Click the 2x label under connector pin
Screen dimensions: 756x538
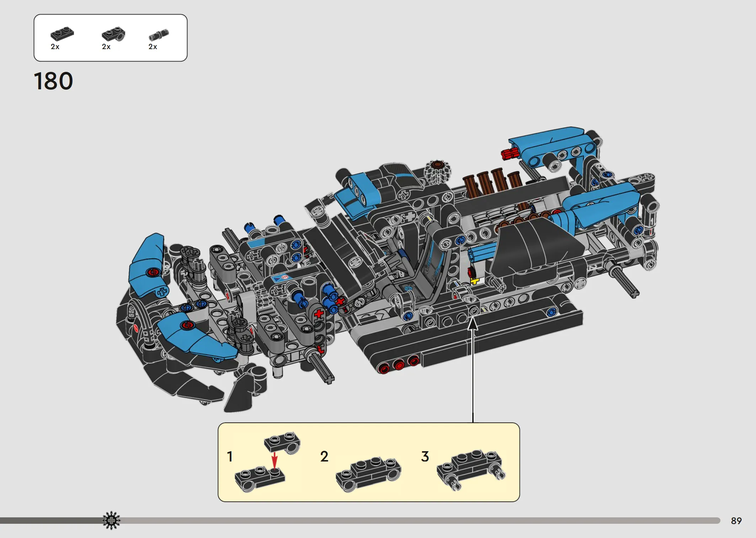click(x=153, y=47)
